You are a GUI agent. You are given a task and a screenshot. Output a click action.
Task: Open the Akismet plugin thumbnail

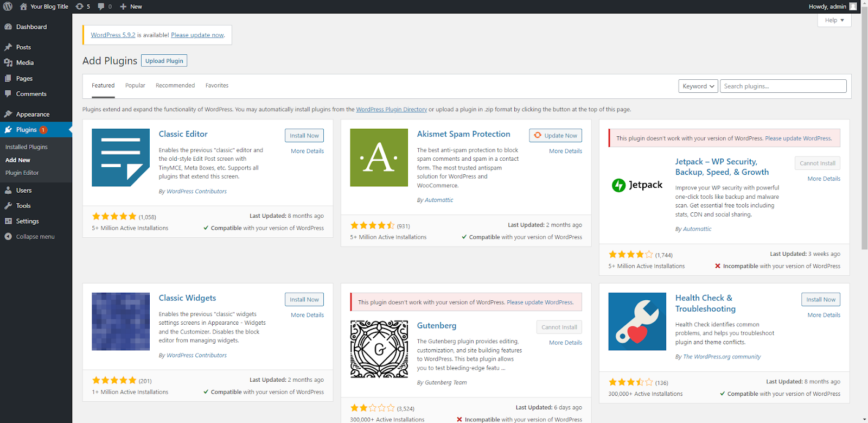pos(379,157)
